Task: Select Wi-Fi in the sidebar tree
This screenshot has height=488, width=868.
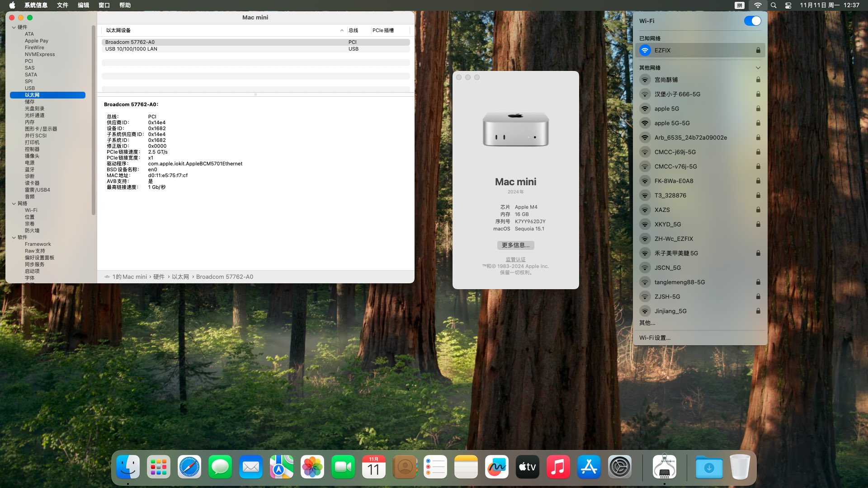Action: click(x=31, y=210)
